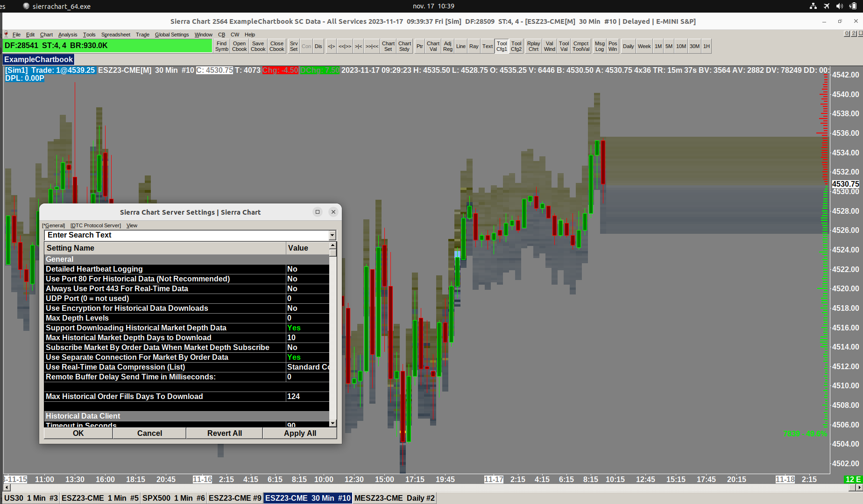The image size is (863, 504).
Task: Toggle Use Port 80 For Historical Data value
Action: coord(308,279)
